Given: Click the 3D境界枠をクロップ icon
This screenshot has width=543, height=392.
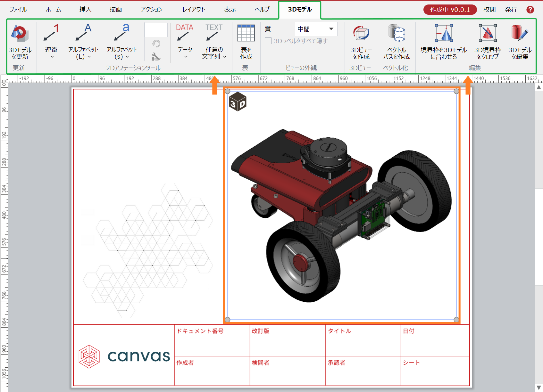Looking at the screenshot, I should click(x=488, y=33).
